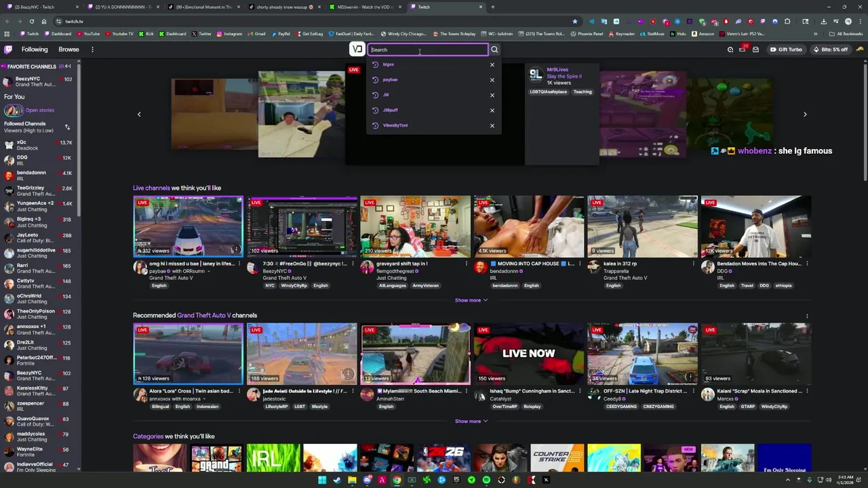Remove 'Jillipuff' from recent searches
The height and width of the screenshot is (488, 868).
[x=492, y=110]
